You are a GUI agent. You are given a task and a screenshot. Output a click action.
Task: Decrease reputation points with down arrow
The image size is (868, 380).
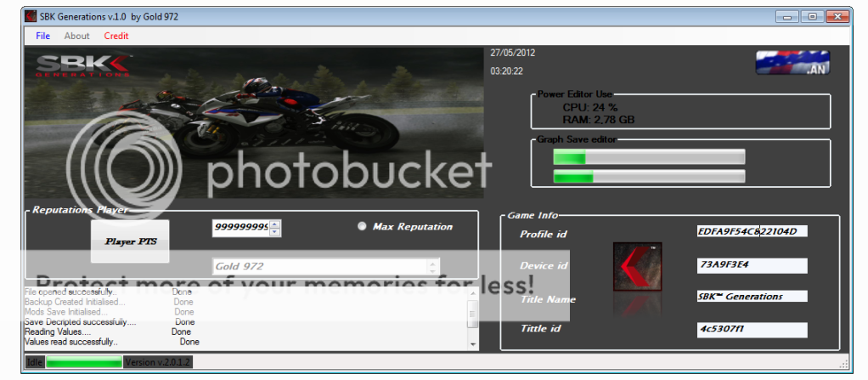click(x=275, y=231)
